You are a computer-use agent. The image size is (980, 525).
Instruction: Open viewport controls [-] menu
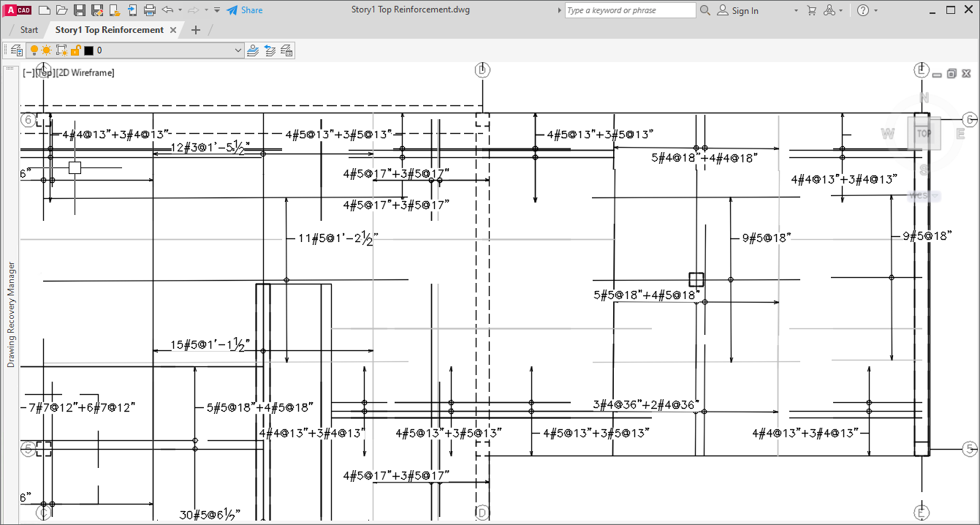coord(28,72)
